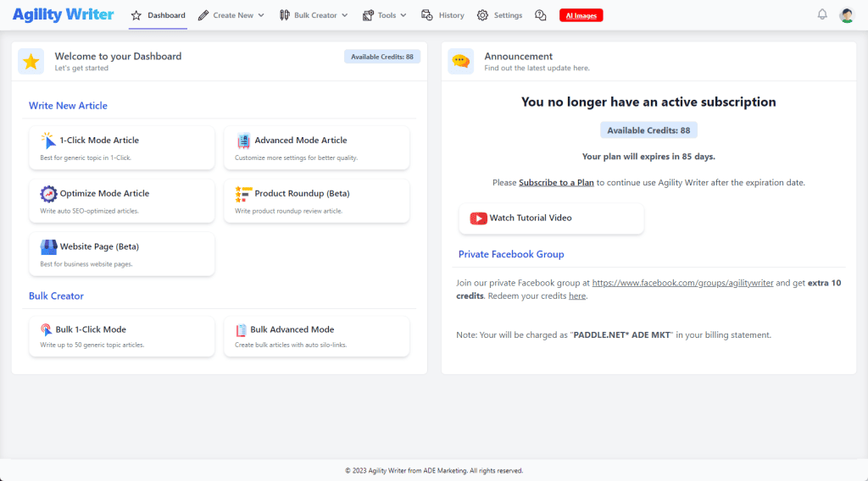Screen dimensions: 868x481
Task: Click the Private Facebook Group heading
Action: click(x=511, y=254)
